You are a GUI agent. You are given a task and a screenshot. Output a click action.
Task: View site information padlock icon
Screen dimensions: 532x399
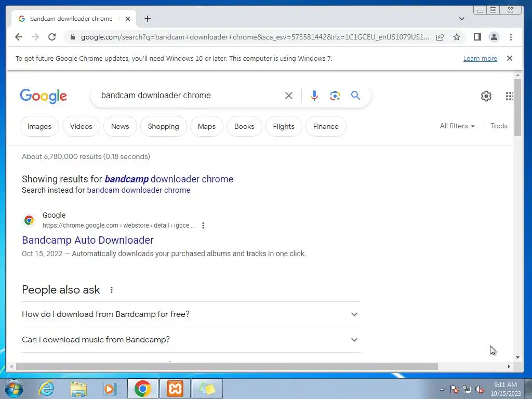[73, 37]
